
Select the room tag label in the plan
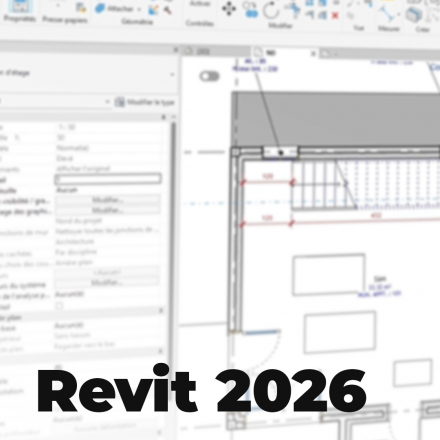pyautogui.click(x=380, y=287)
